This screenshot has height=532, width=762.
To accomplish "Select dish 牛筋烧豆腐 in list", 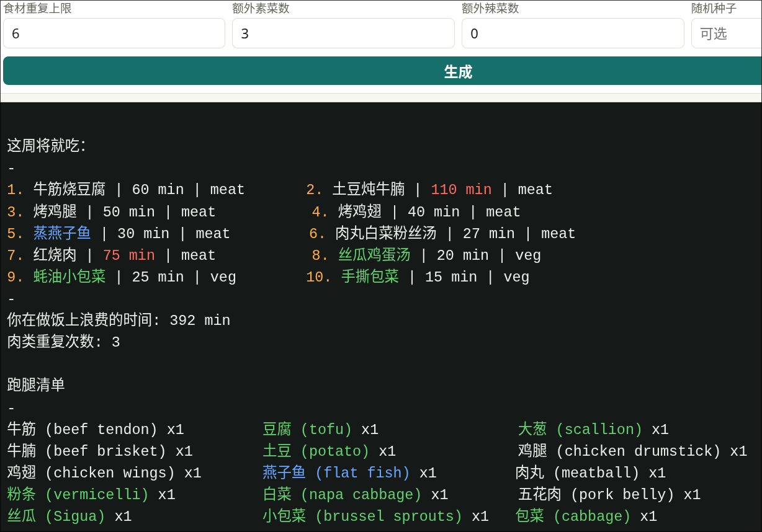I will coord(69,190).
